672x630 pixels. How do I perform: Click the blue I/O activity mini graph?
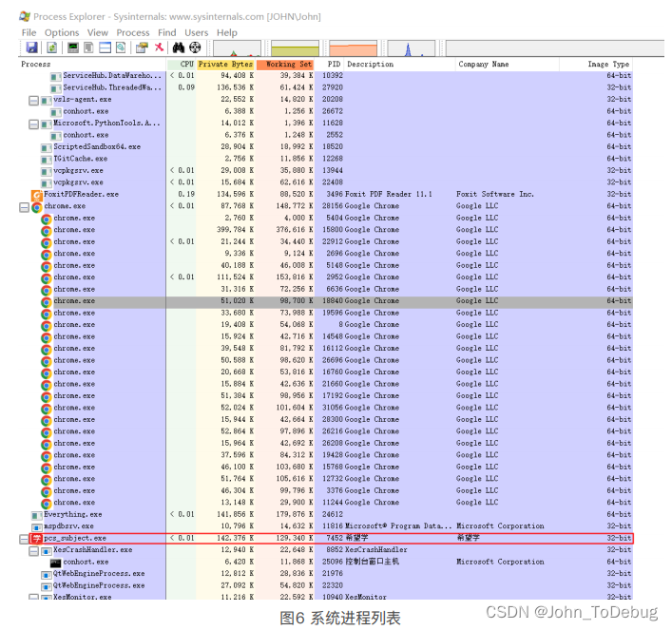point(412,48)
